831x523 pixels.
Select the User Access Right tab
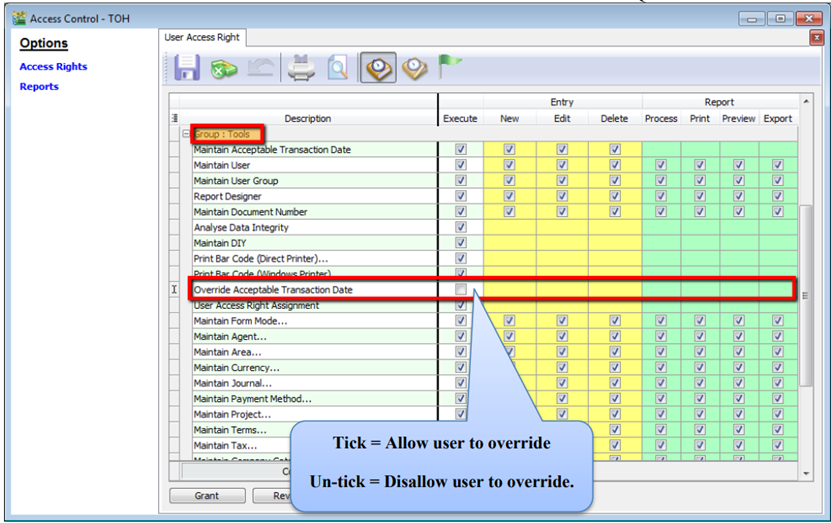coord(204,37)
